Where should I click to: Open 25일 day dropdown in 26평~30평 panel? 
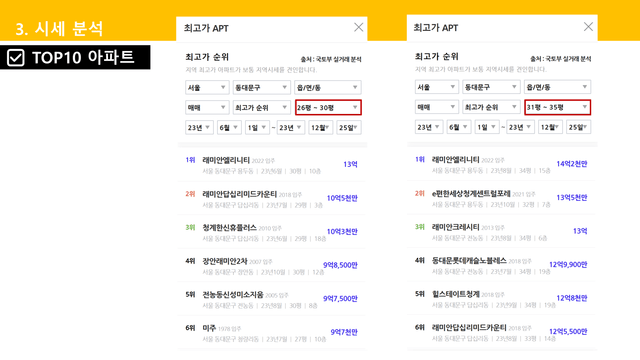pos(349,128)
